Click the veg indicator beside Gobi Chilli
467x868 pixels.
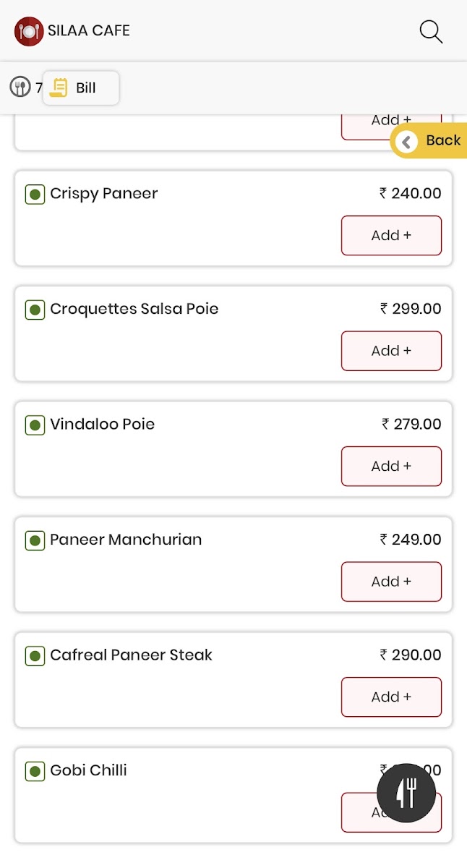(x=35, y=771)
